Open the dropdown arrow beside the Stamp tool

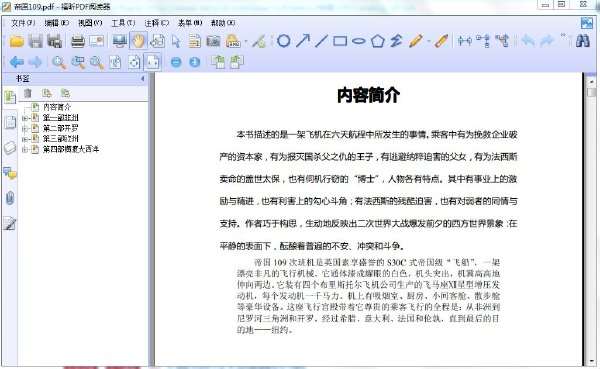pyautogui.click(x=246, y=41)
